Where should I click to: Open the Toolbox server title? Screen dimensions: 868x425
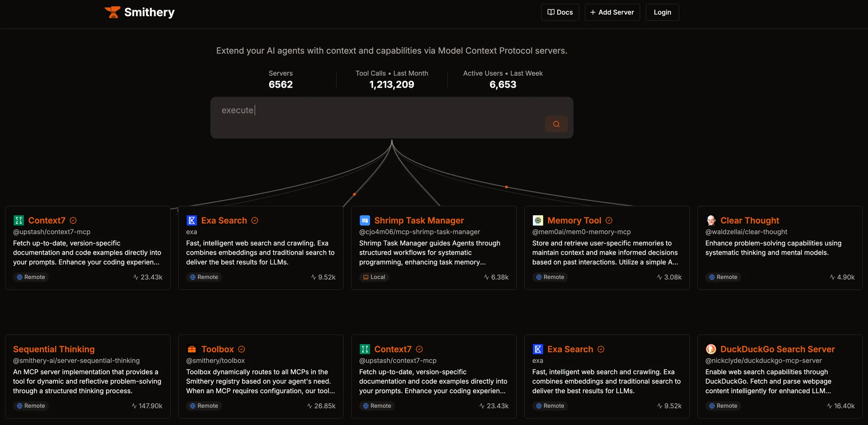217,349
